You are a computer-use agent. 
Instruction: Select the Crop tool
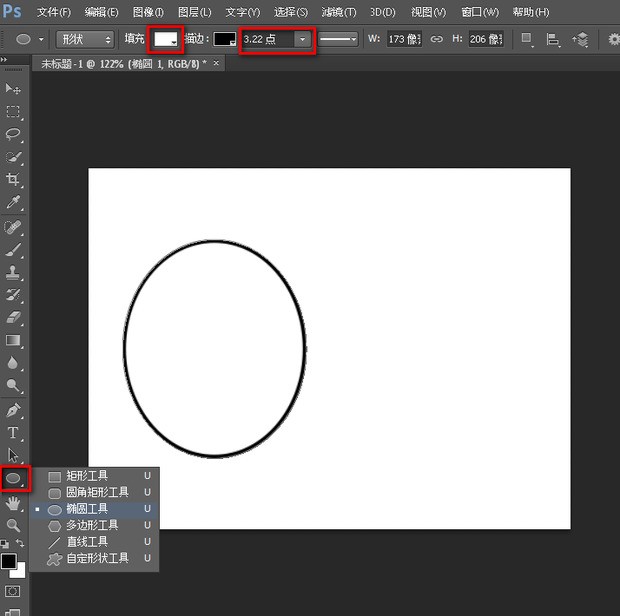pos(14,180)
